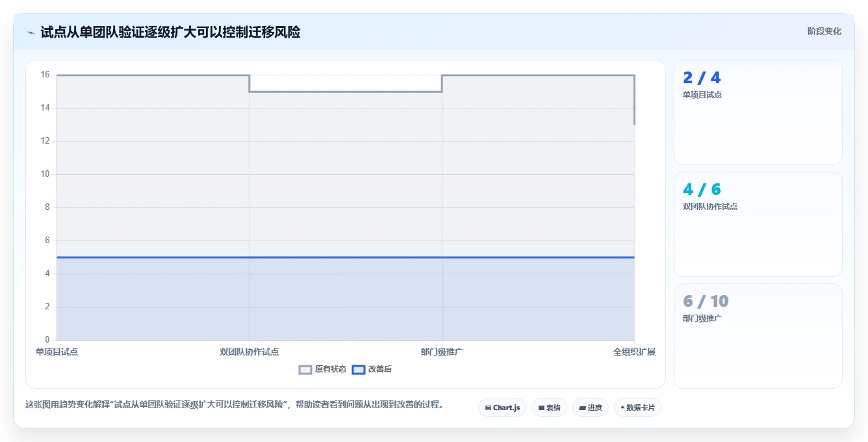The width and height of the screenshot is (868, 442).
Task: Click the 单项目试点 x-axis label
Action: click(x=57, y=352)
